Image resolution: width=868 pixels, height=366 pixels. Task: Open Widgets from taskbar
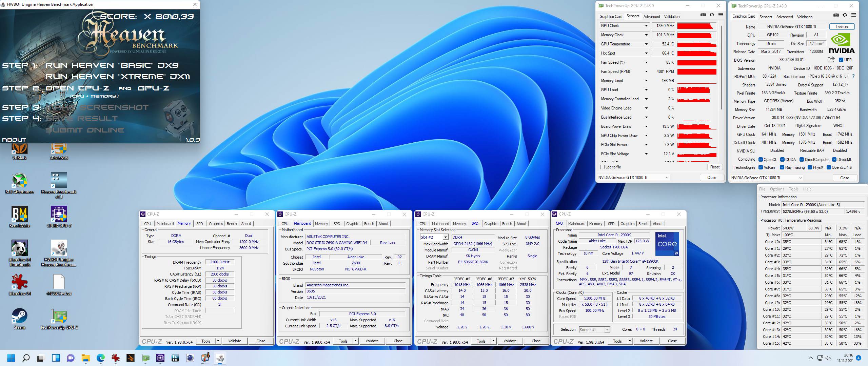click(x=56, y=358)
